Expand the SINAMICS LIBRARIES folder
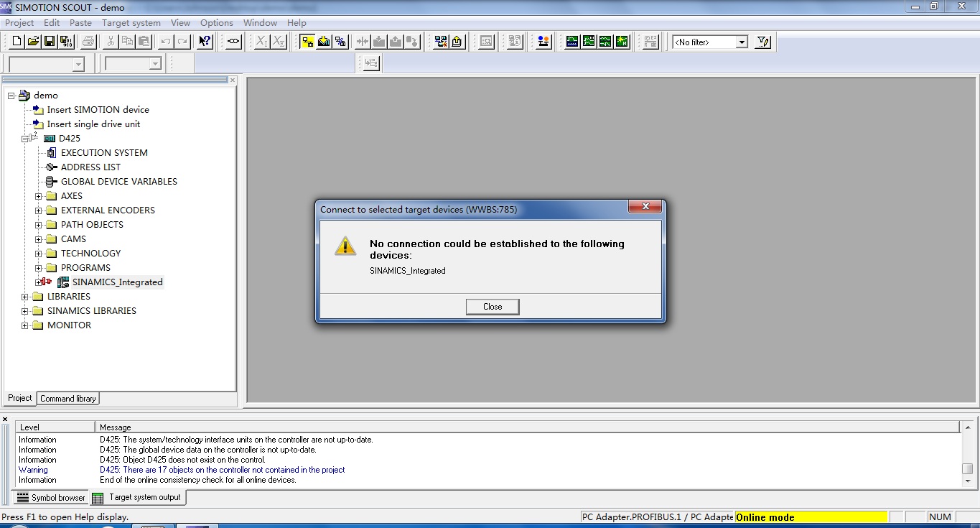 click(25, 311)
